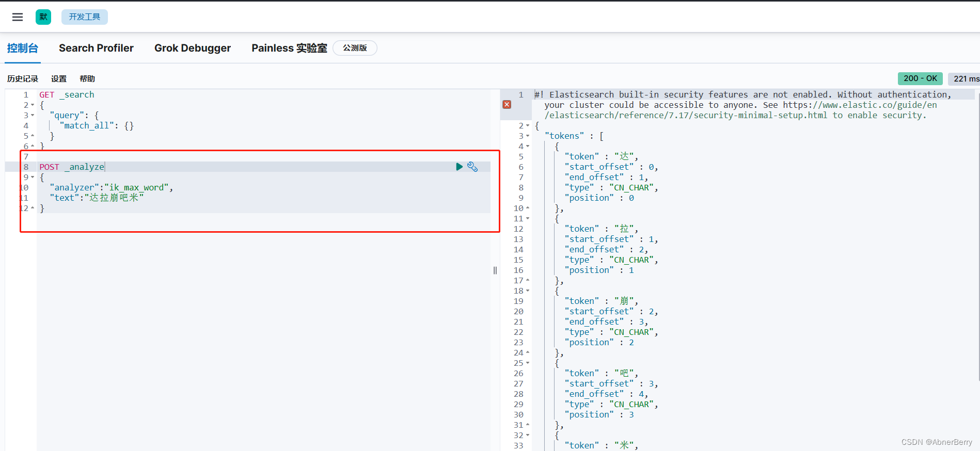
Task: Open 帮助 help menu
Action: point(87,78)
